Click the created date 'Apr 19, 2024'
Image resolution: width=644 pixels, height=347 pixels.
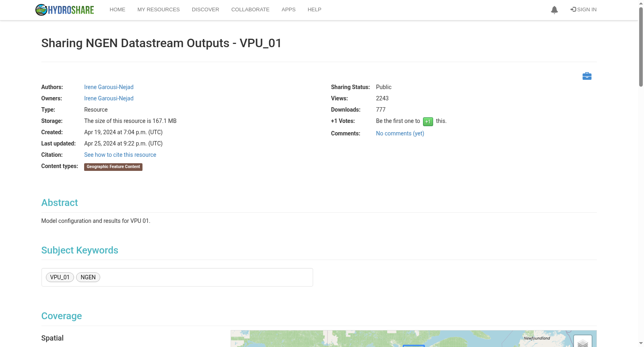(x=100, y=132)
